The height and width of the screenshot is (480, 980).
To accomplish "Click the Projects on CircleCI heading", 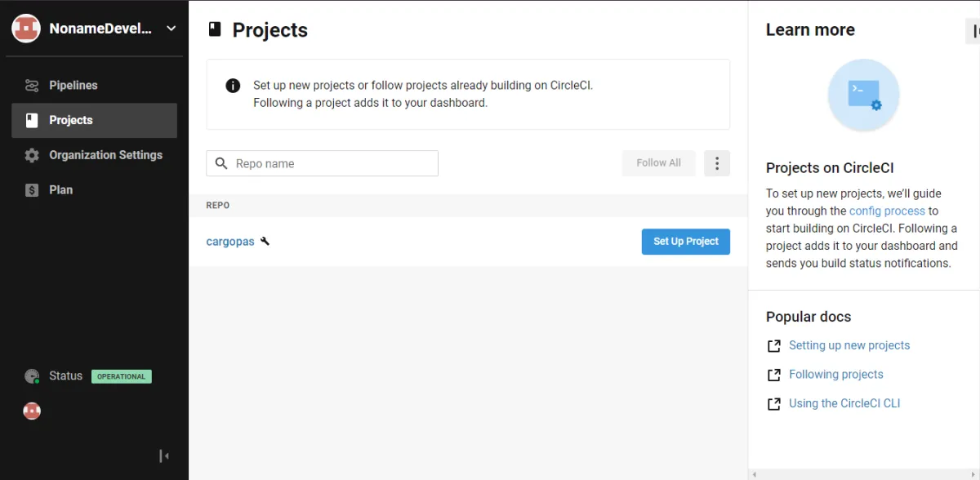I will click(830, 168).
